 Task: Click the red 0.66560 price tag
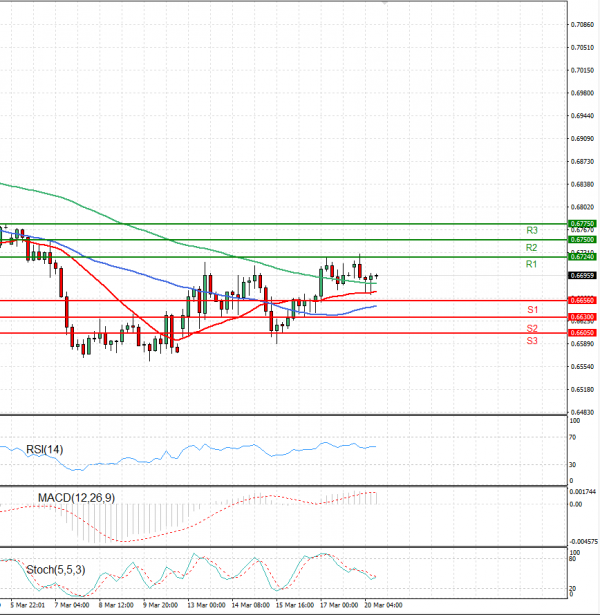582,300
